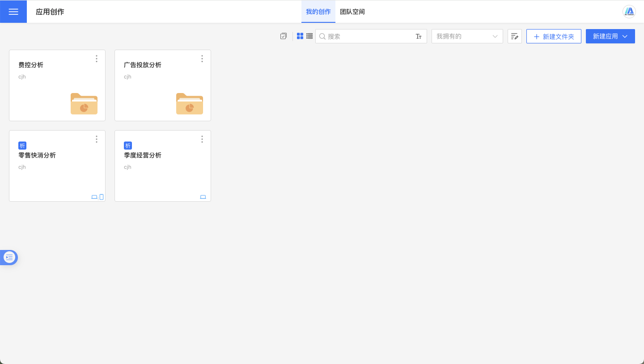
Task: Open the 我拥有的 filter dropdown
Action: click(467, 36)
